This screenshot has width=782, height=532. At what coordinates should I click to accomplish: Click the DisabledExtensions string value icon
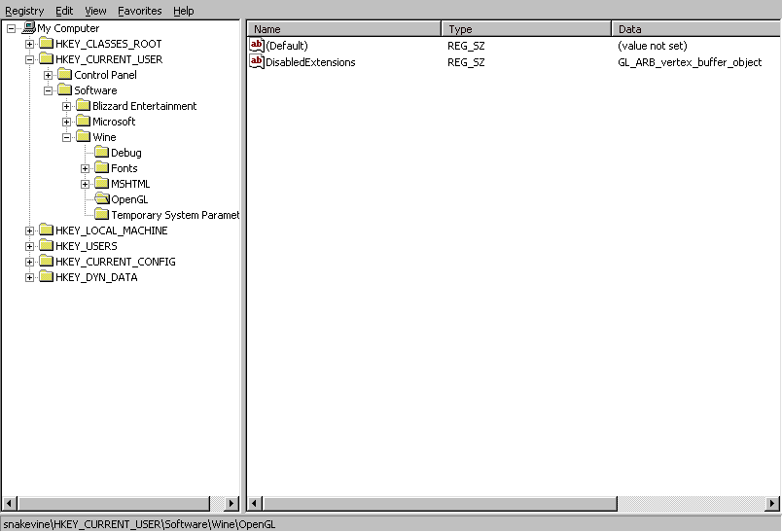click(x=257, y=62)
